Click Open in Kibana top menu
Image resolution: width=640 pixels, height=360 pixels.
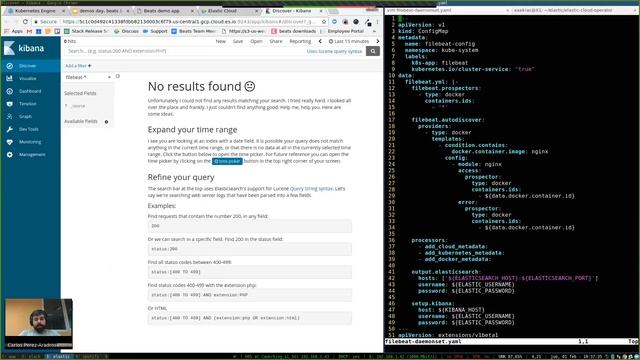pyautogui.click(x=256, y=41)
